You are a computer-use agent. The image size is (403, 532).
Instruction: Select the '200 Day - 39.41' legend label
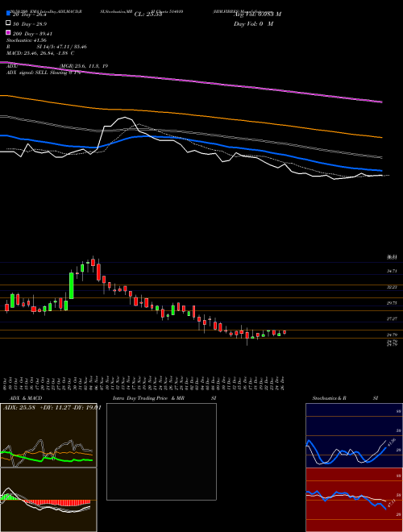coord(32,34)
